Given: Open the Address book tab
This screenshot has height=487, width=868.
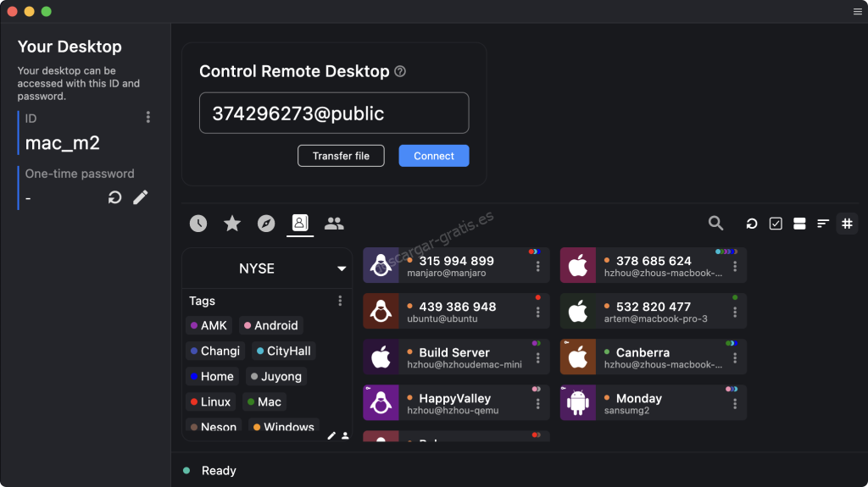Looking at the screenshot, I should (x=299, y=223).
